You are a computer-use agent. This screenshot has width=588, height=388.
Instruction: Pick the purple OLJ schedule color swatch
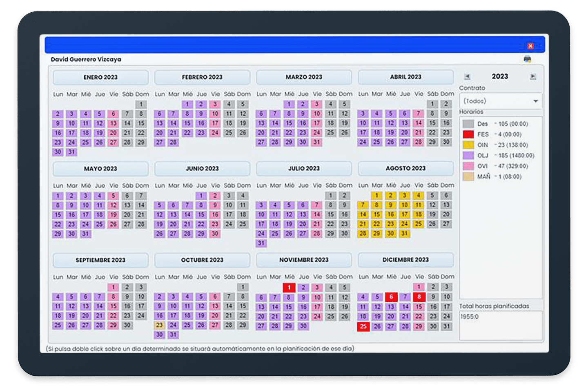[x=468, y=156]
